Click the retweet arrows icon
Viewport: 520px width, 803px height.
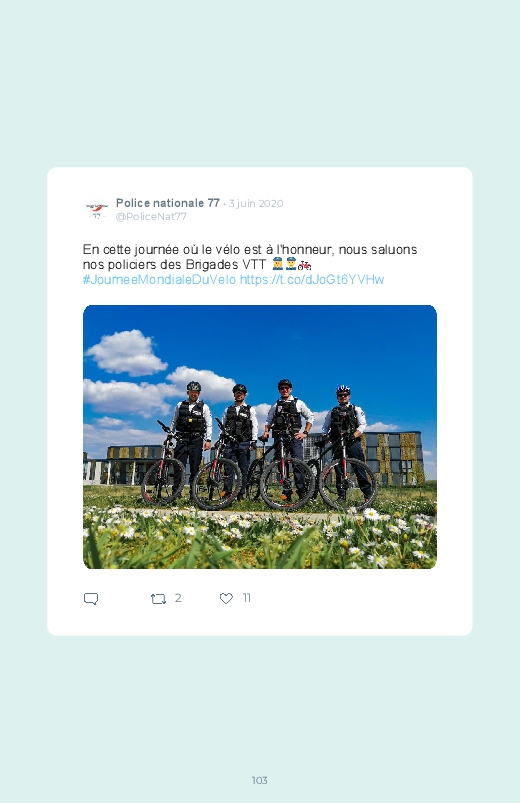(158, 599)
